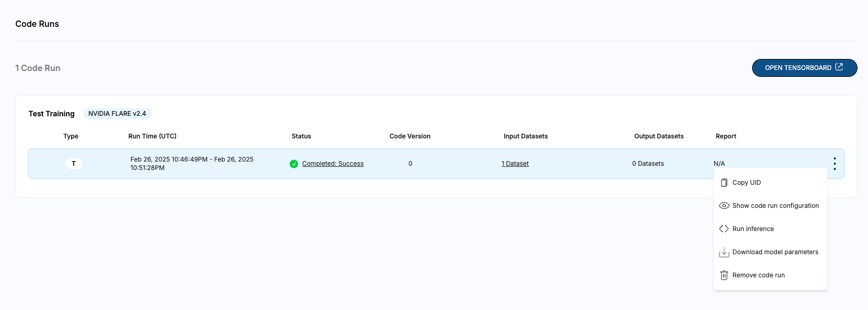
Task: Click the Status column header
Action: [x=301, y=136]
